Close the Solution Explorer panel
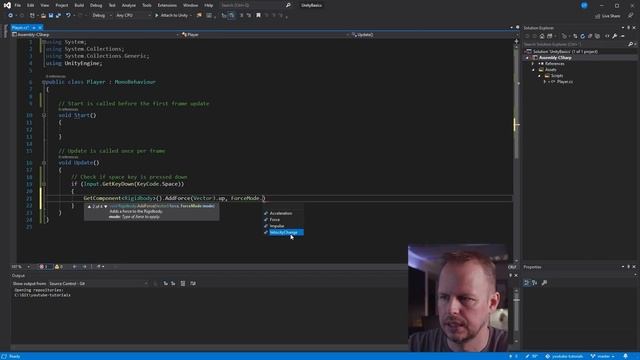Viewport: 640px width, 360px height. pos(634,28)
